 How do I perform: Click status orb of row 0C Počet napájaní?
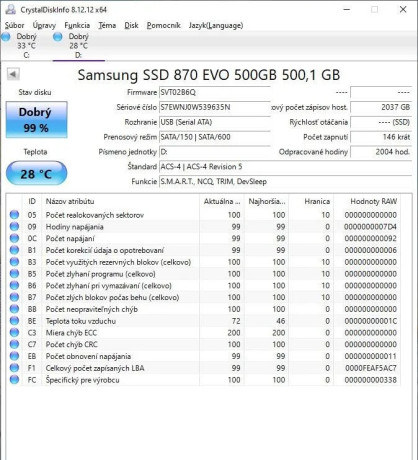coord(14,238)
